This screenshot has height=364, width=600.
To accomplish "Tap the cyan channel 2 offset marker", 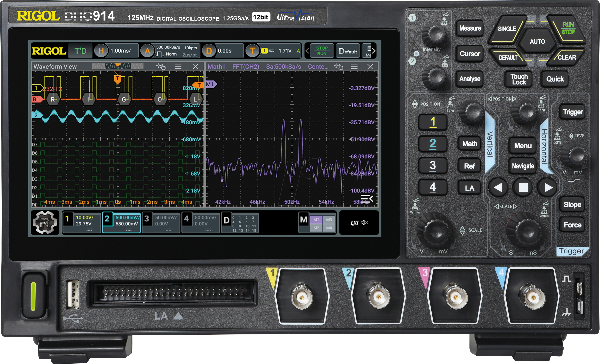I will pyautogui.click(x=37, y=115).
